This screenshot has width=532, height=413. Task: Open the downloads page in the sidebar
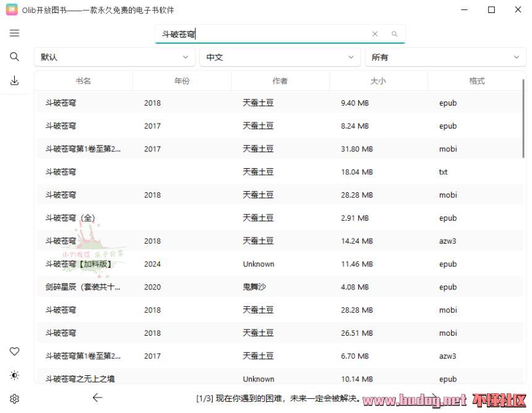(14, 80)
